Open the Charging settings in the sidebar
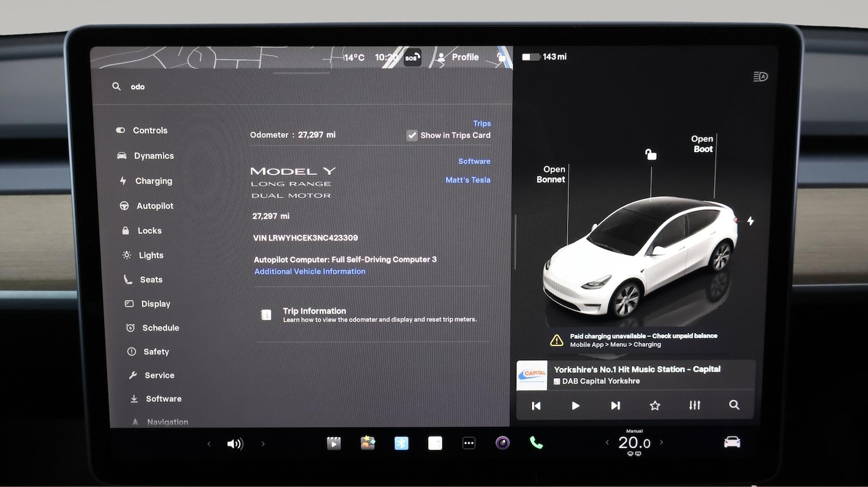The width and height of the screenshot is (868, 487). (152, 181)
